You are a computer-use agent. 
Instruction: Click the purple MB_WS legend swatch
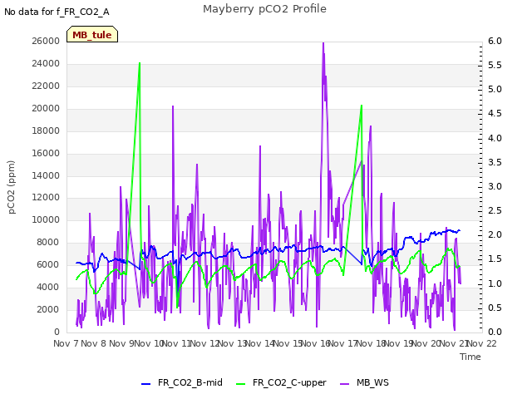[x=344, y=384]
